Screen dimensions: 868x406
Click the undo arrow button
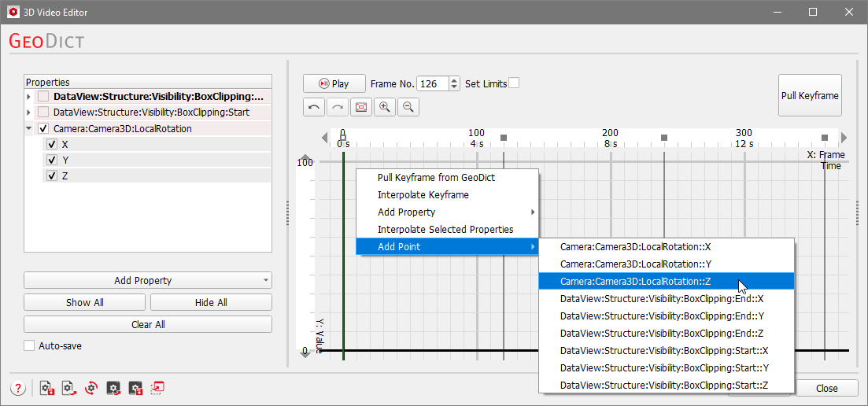[x=314, y=107]
